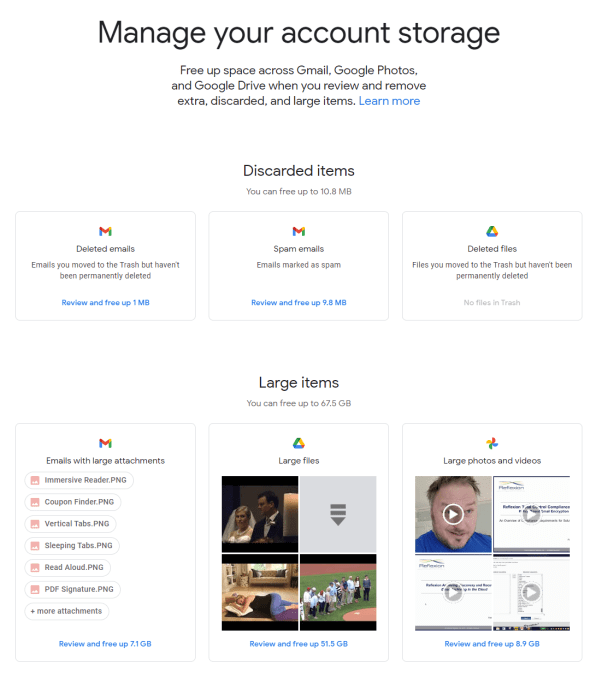Expand the more attachments chip
The image size is (596, 677).
(67, 611)
